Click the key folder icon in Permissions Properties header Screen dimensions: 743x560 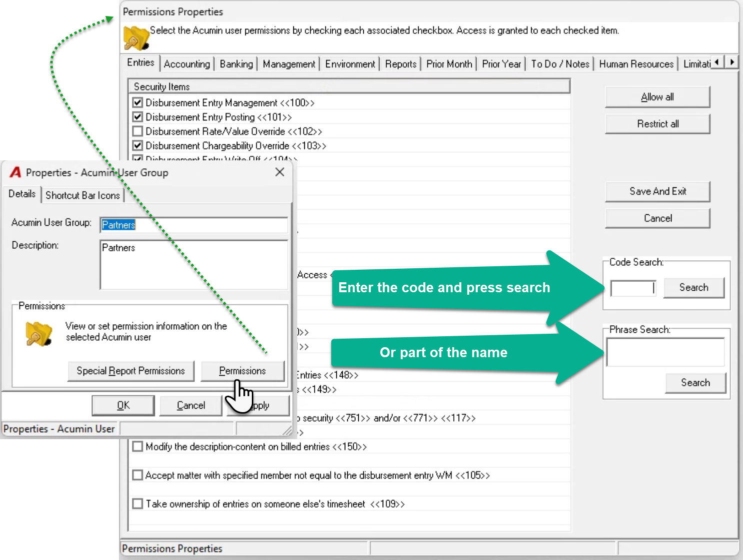(x=136, y=38)
